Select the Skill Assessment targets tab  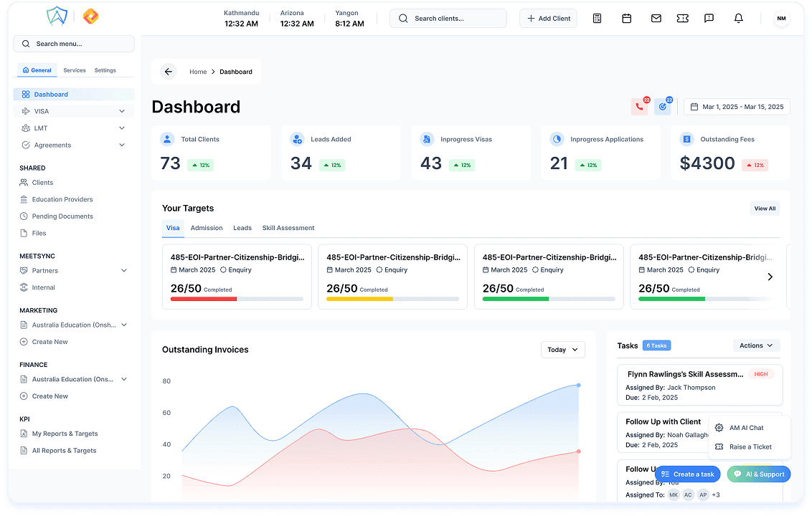[288, 228]
